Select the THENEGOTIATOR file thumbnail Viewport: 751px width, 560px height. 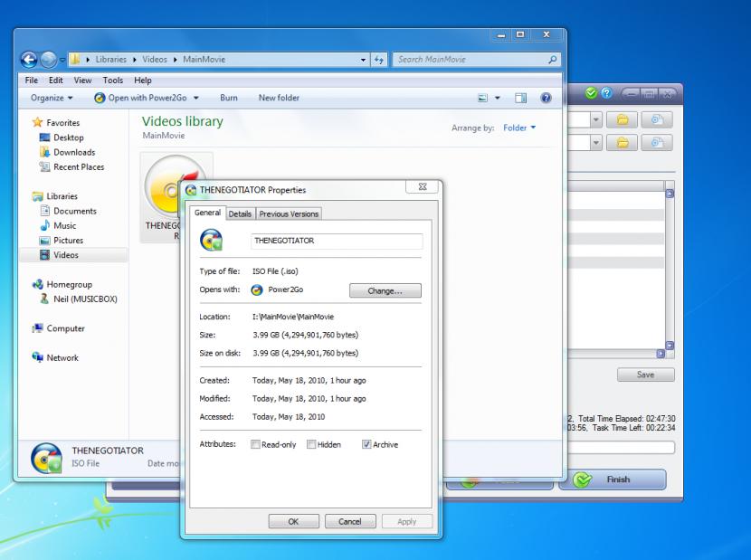[176, 197]
